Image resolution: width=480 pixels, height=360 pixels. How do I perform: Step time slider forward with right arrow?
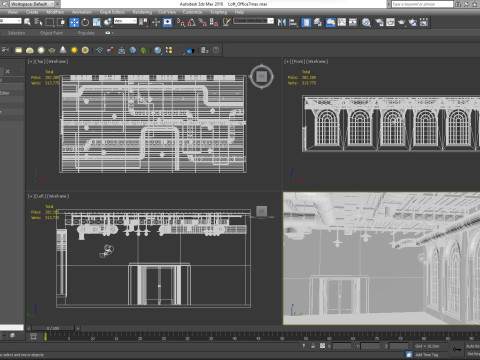point(78,328)
